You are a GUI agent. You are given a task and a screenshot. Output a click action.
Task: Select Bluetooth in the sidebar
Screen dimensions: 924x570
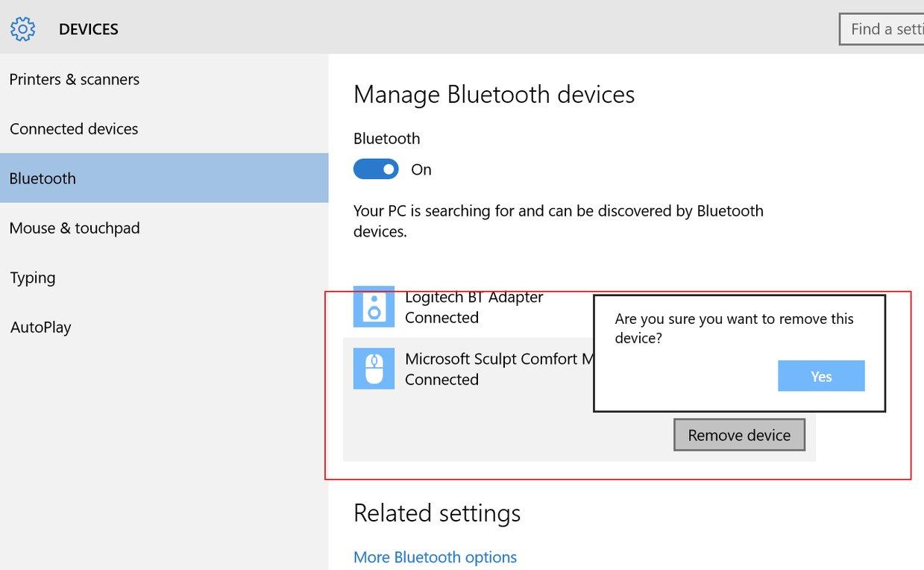pyautogui.click(x=164, y=178)
